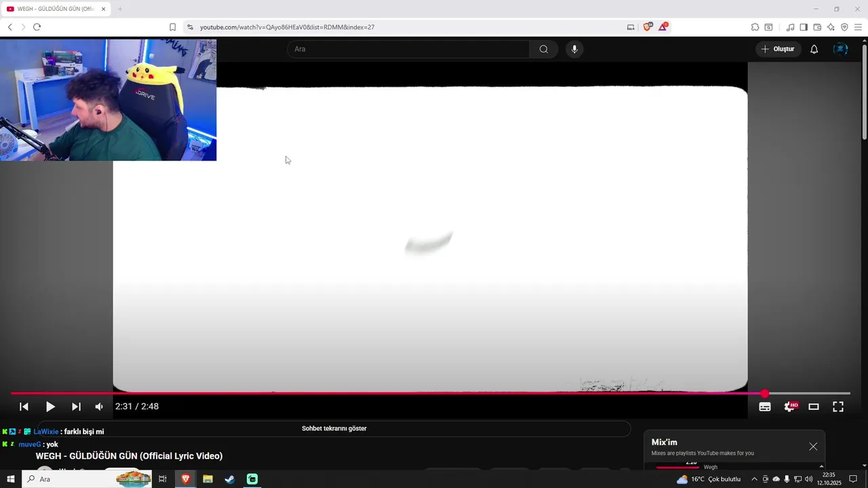This screenshot has width=868, height=488.
Task: Switch the player to theater mode
Action: [x=814, y=407]
